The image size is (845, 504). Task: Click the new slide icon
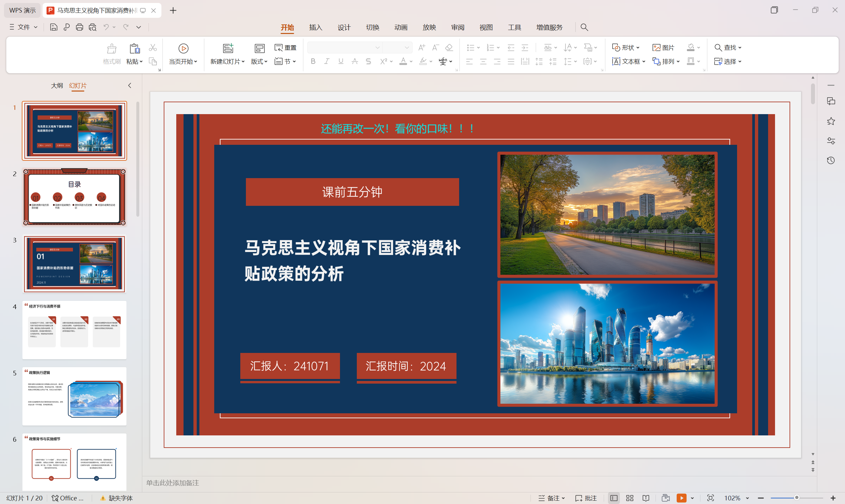[228, 48]
